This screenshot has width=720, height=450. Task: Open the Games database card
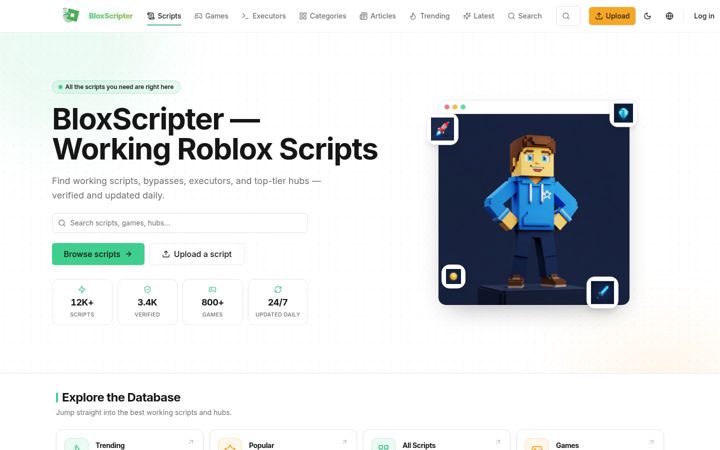point(590,440)
